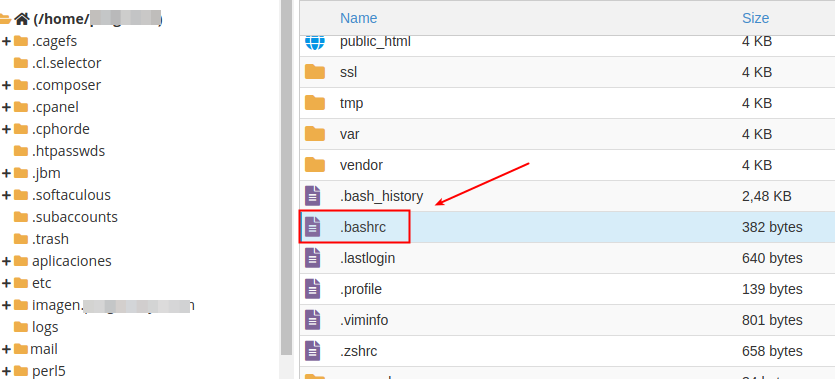The width and height of the screenshot is (835, 379).
Task: Click the var folder icon in file list
Action: click(315, 134)
